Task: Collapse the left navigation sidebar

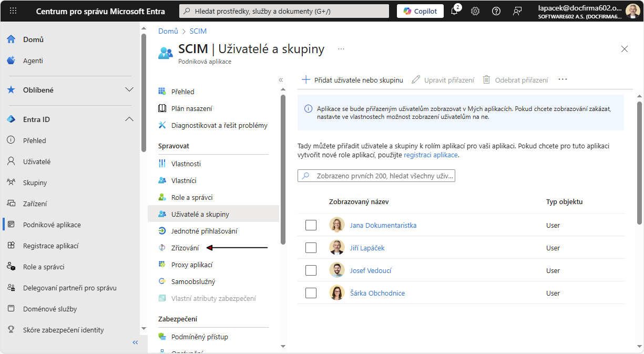Action: pyautogui.click(x=135, y=342)
